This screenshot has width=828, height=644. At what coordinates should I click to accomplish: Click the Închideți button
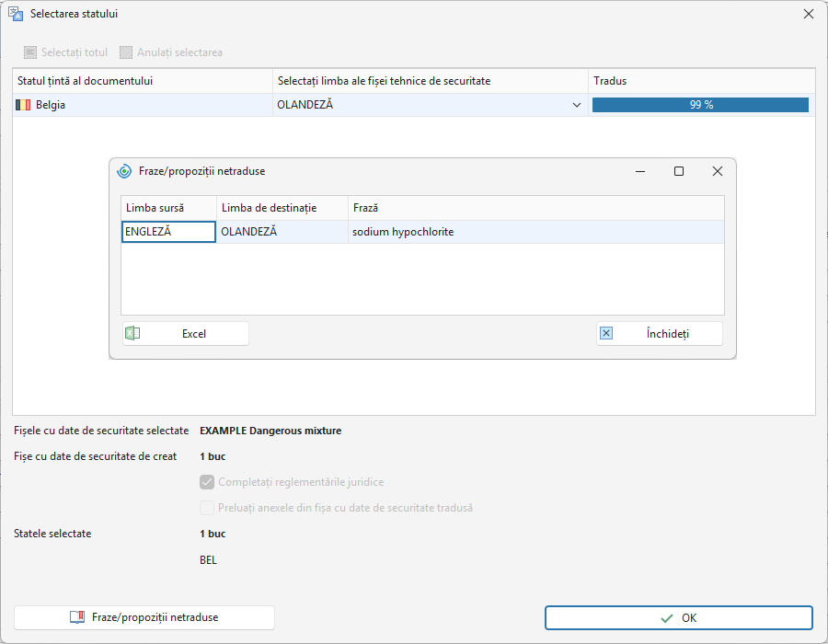coord(660,334)
